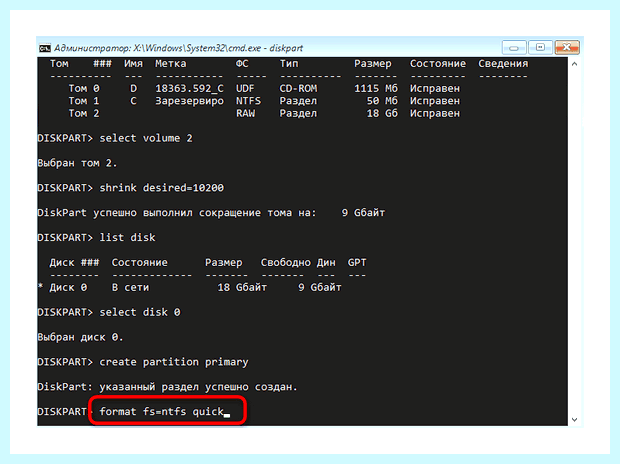
Task: Click the 'create partition primary' command line
Action: pos(143,362)
